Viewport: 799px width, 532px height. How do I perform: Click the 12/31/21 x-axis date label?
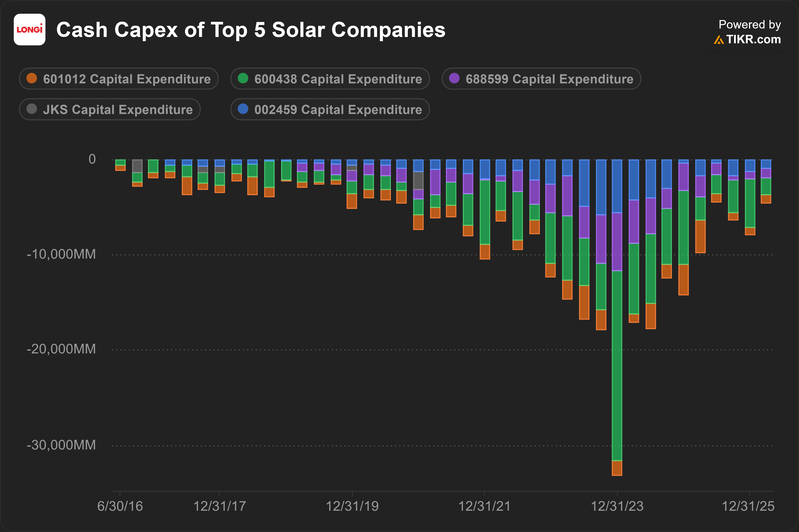484,506
